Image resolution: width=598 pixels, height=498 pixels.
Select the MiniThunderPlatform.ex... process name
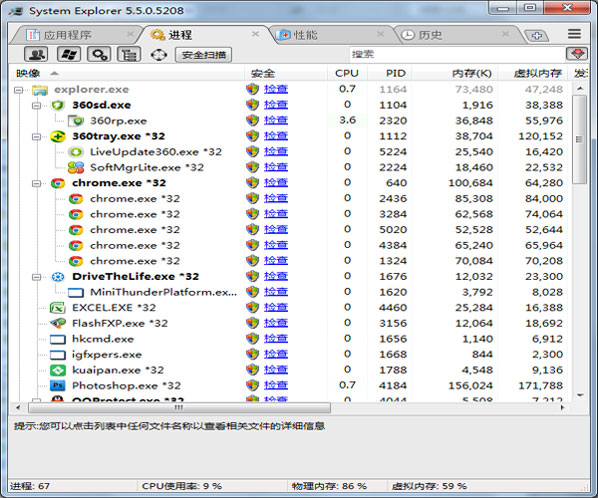[x=164, y=292]
